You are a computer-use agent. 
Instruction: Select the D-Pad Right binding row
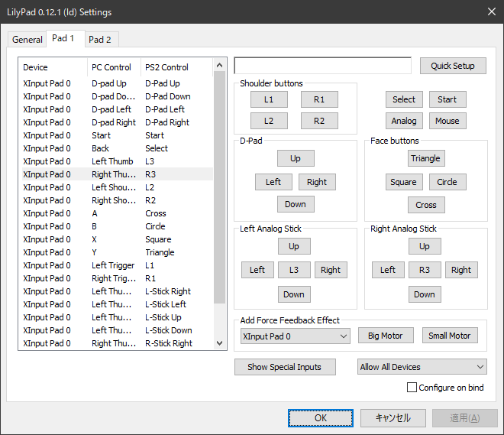point(118,122)
